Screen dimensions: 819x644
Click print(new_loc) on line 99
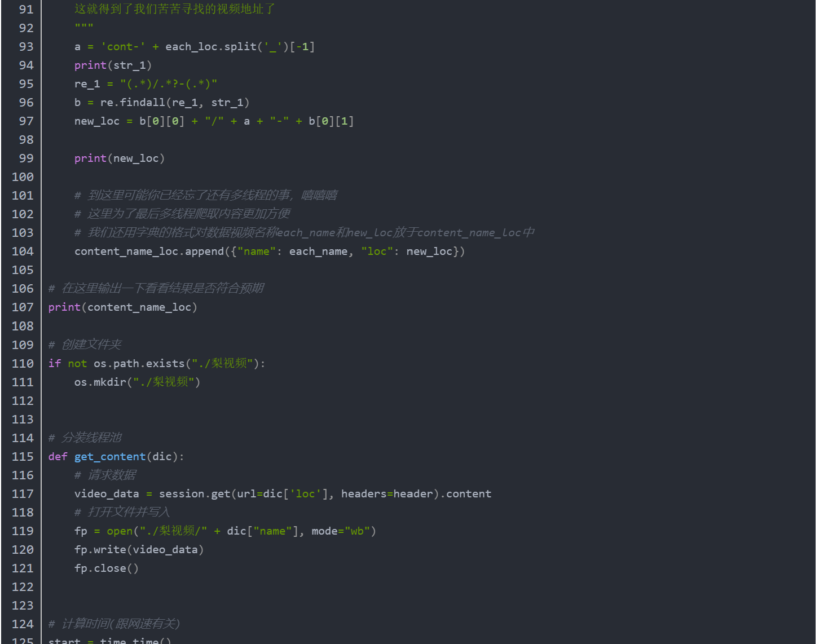(x=120, y=158)
